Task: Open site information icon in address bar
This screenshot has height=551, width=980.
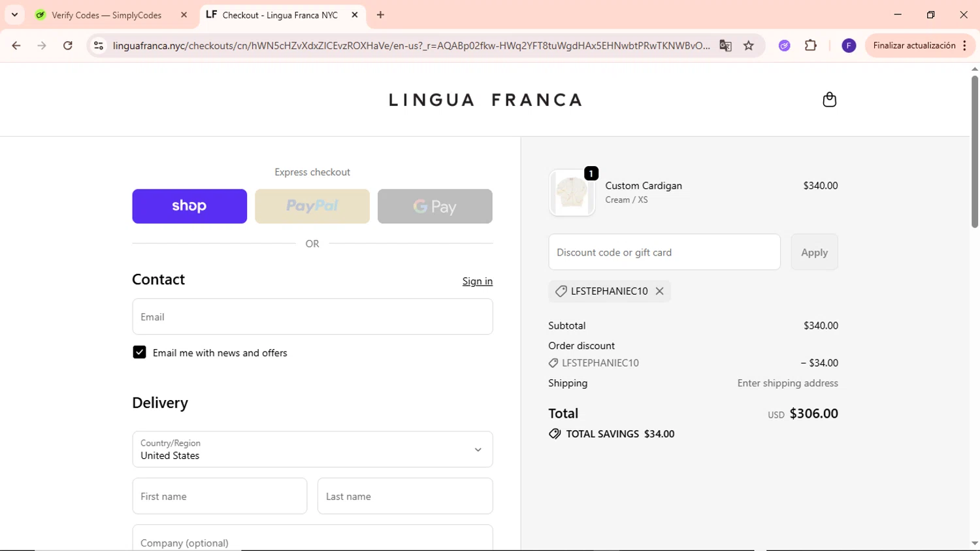Action: pos(99,46)
